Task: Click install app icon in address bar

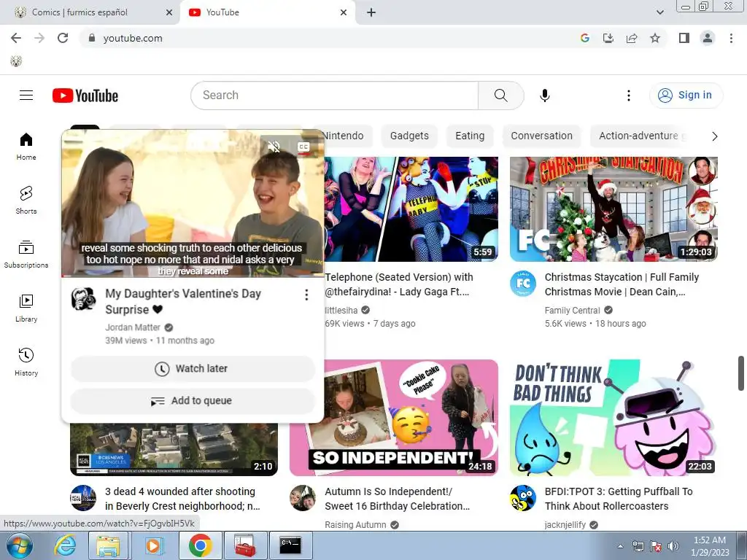Action: tap(608, 38)
